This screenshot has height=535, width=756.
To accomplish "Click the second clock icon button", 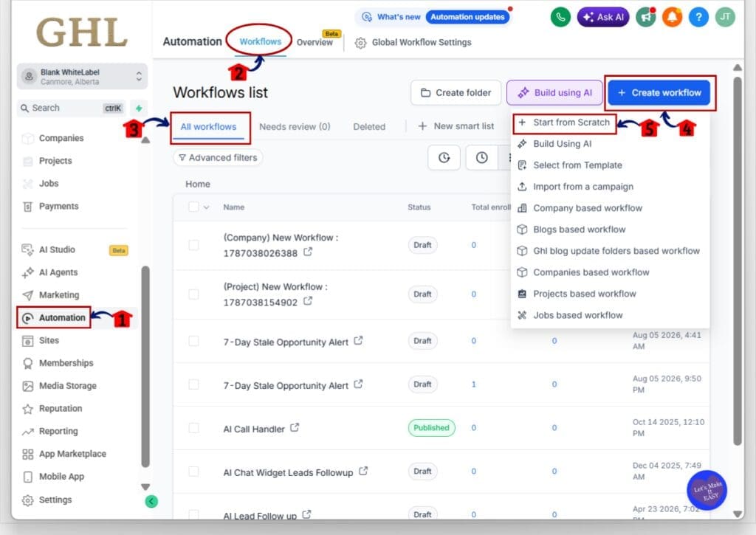I will tap(481, 158).
